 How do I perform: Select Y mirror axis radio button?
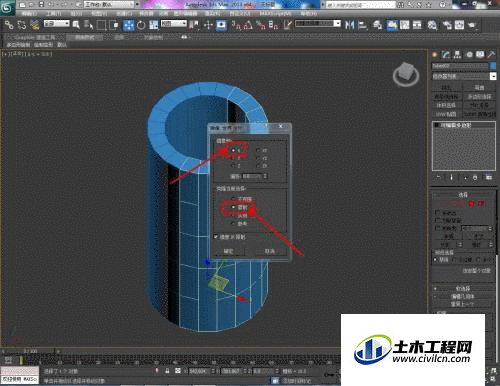point(234,158)
